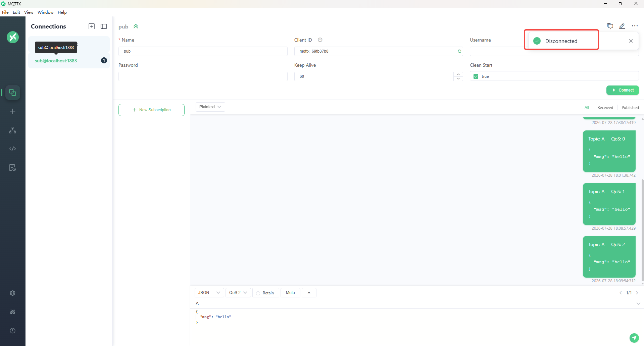Viewport: 644px width, 346px height.
Task: Open the Script icon in the sidebar
Action: point(13,149)
